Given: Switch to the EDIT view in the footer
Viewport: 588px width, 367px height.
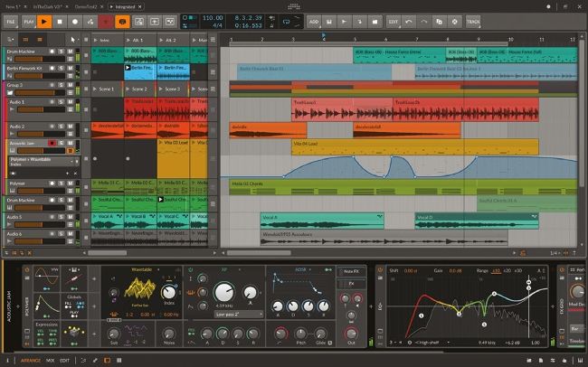Looking at the screenshot, I should [x=64, y=361].
